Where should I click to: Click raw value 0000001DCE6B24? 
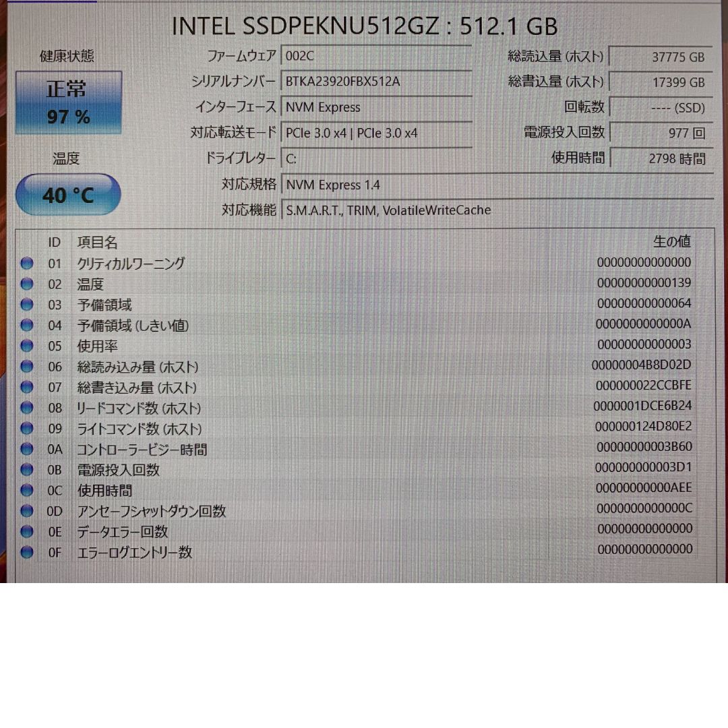[642, 406]
